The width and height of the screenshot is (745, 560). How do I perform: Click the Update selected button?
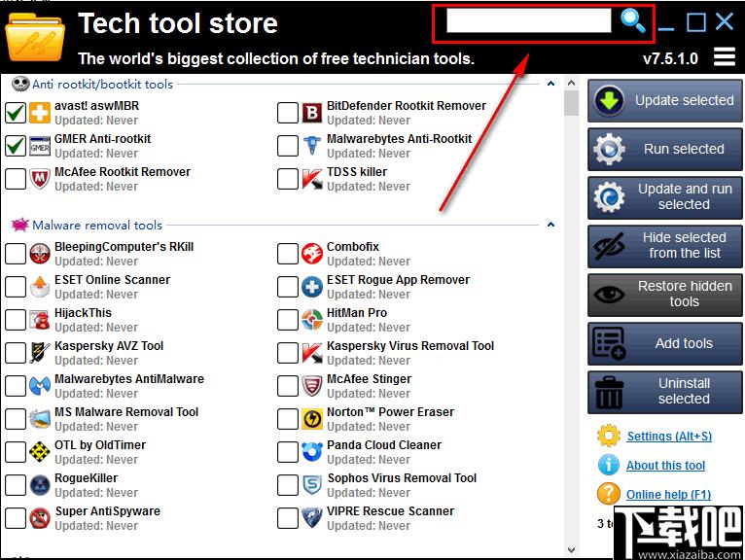[x=664, y=101]
